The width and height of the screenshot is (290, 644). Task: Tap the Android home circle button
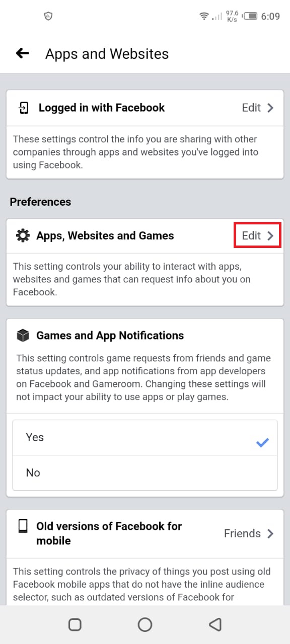145,624
